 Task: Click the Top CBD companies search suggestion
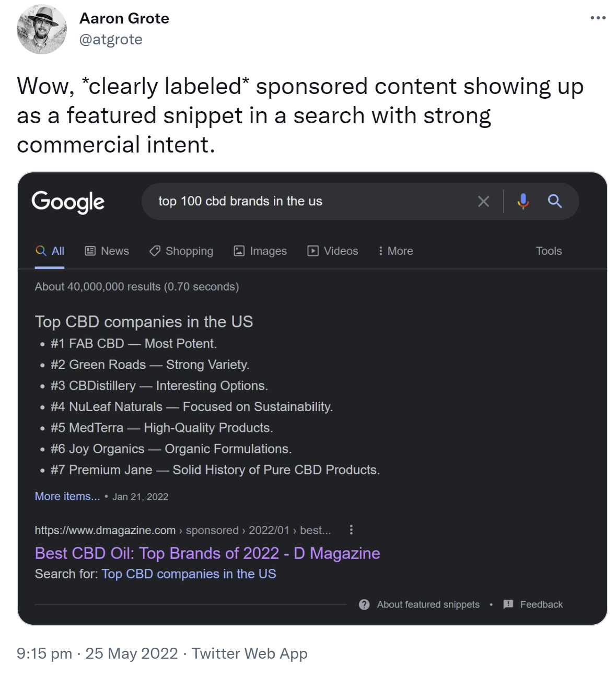tap(188, 574)
